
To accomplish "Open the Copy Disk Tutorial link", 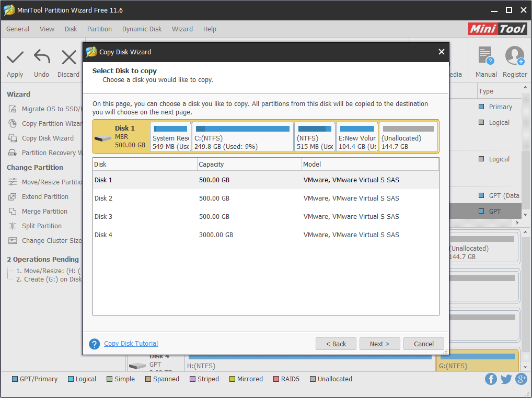I will coord(131,344).
